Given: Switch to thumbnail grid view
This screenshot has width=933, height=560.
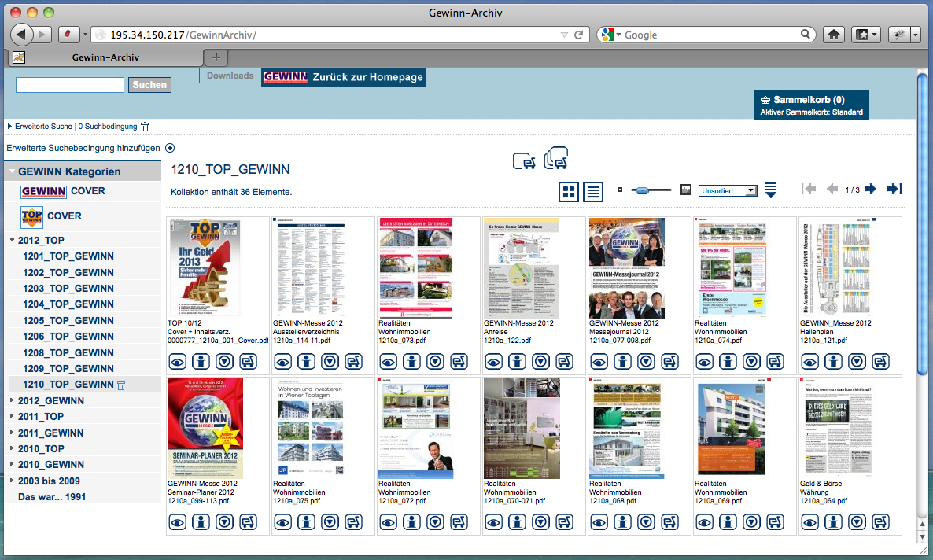Looking at the screenshot, I should click(569, 192).
